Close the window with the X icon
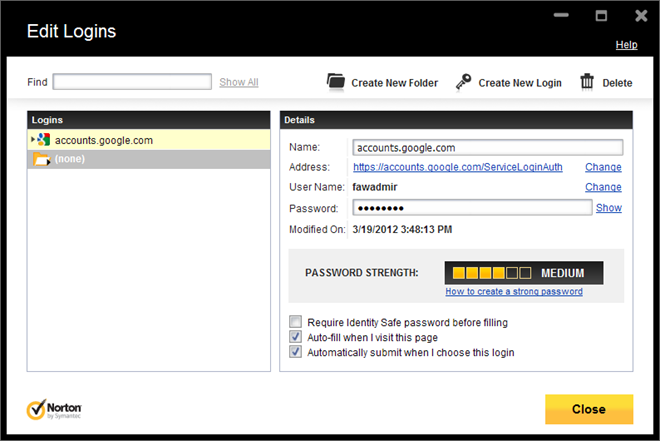Image resolution: width=660 pixels, height=441 pixels. pyautogui.click(x=641, y=16)
